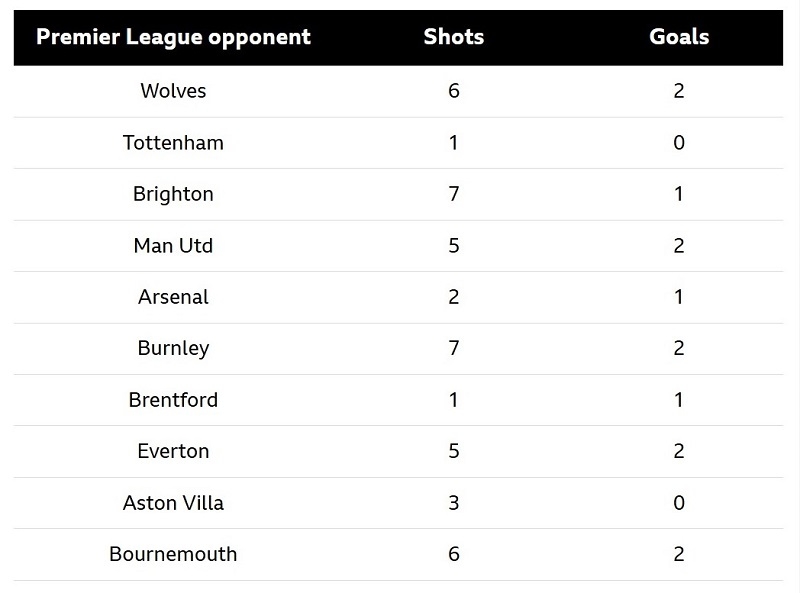
Task: Select the Wolves opponent cell
Action: coord(173,91)
